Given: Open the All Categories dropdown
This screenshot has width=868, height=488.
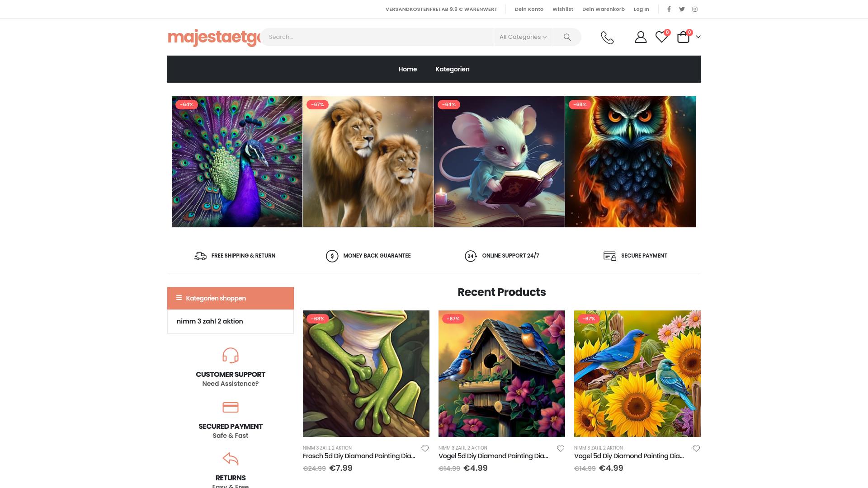Looking at the screenshot, I should pyautogui.click(x=523, y=37).
